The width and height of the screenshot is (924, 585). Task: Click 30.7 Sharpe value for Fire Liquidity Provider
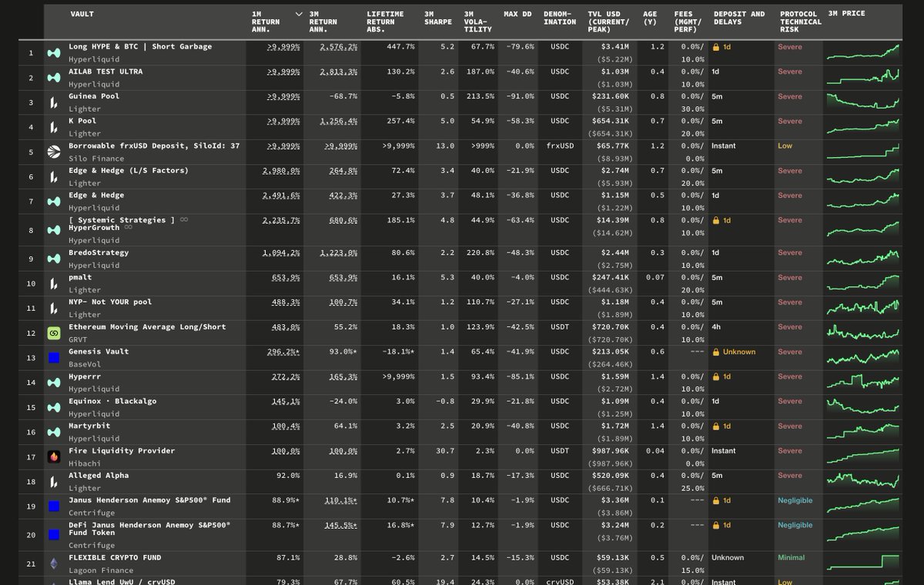[445, 450]
